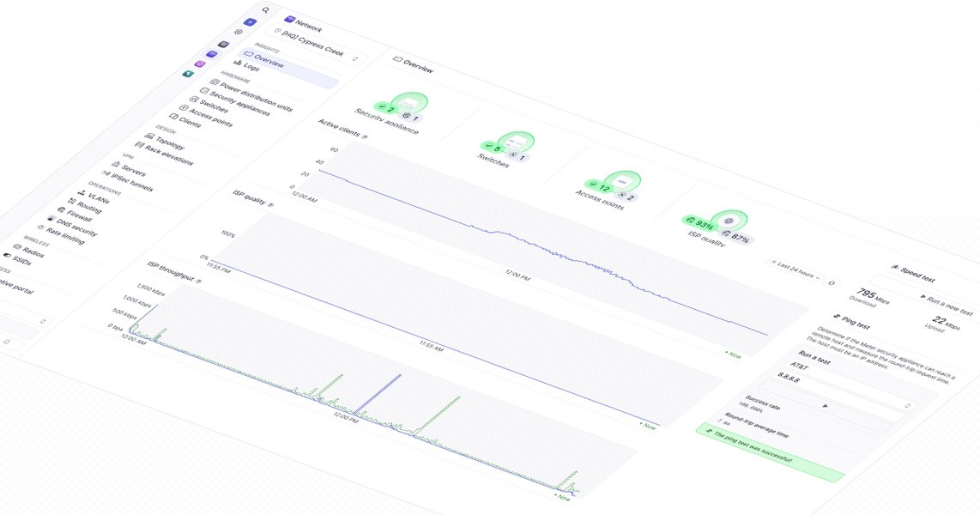
Task: Click the DNS security icon
Action: point(51,219)
